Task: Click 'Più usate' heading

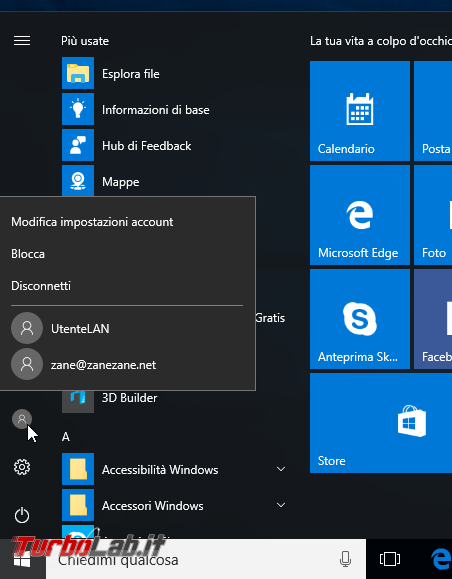Action: click(85, 41)
